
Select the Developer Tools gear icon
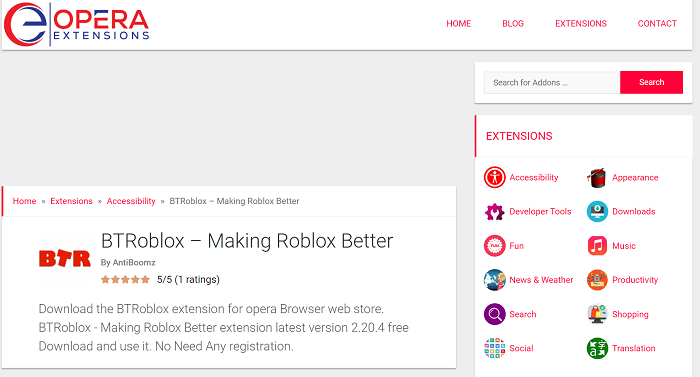494,212
